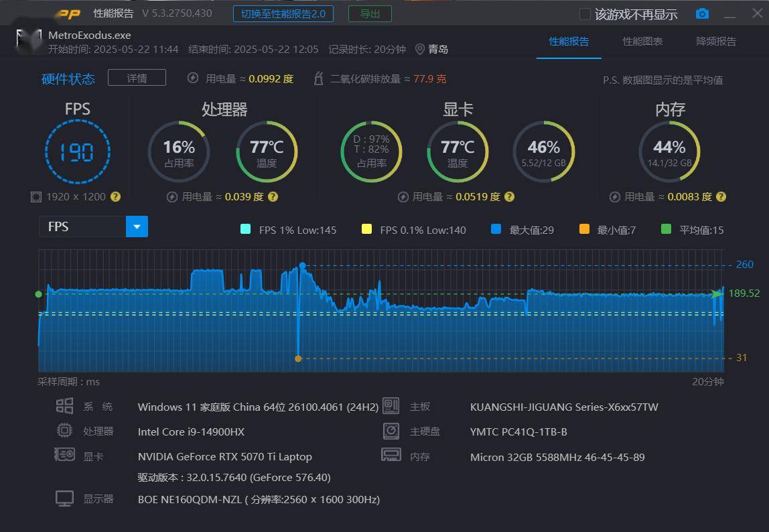The height and width of the screenshot is (532, 769).
Task: Click the carbon emission leaf icon for 二氧化碳排放量
Action: 318,78
